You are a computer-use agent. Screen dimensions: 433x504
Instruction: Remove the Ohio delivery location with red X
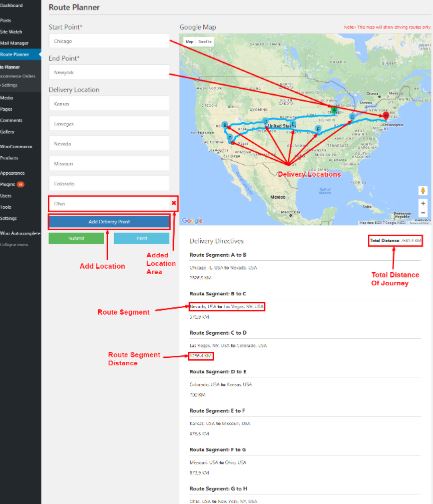174,203
